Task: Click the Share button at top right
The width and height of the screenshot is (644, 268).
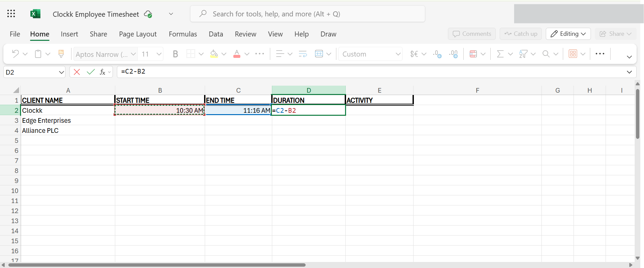Action: click(615, 34)
